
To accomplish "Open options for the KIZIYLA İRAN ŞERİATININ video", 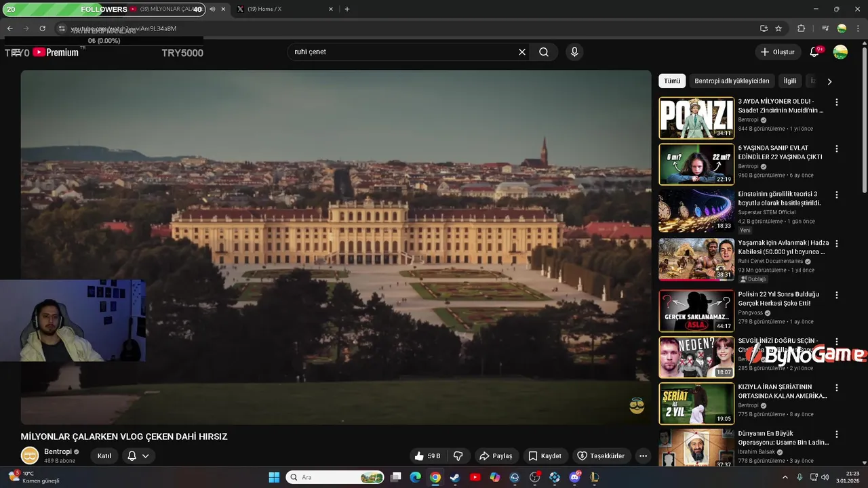I will coord(836,388).
